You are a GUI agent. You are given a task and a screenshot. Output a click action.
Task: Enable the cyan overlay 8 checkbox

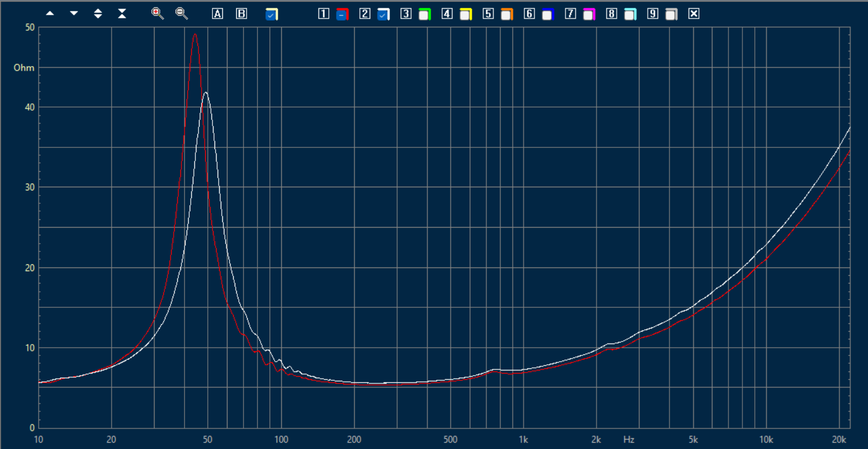[x=630, y=14]
